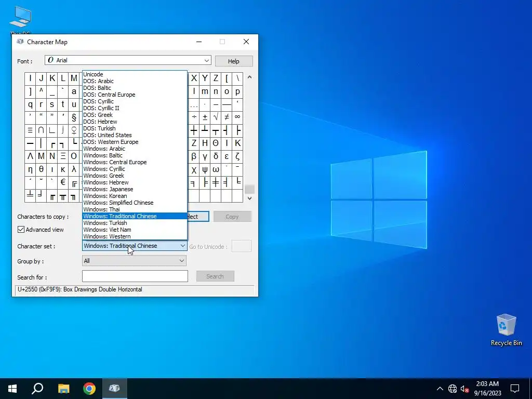The image size is (532, 399).
Task: Choose Unicode from character set list
Action: click(135, 74)
